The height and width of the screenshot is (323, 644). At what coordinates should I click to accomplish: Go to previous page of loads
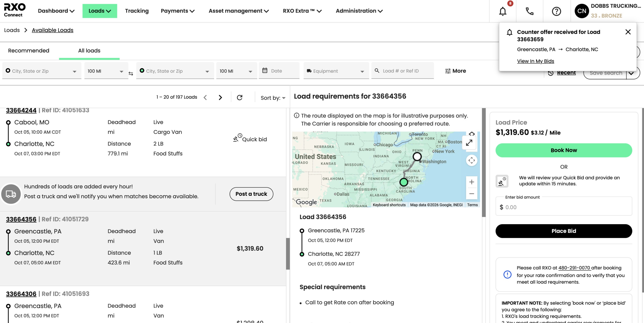(205, 97)
